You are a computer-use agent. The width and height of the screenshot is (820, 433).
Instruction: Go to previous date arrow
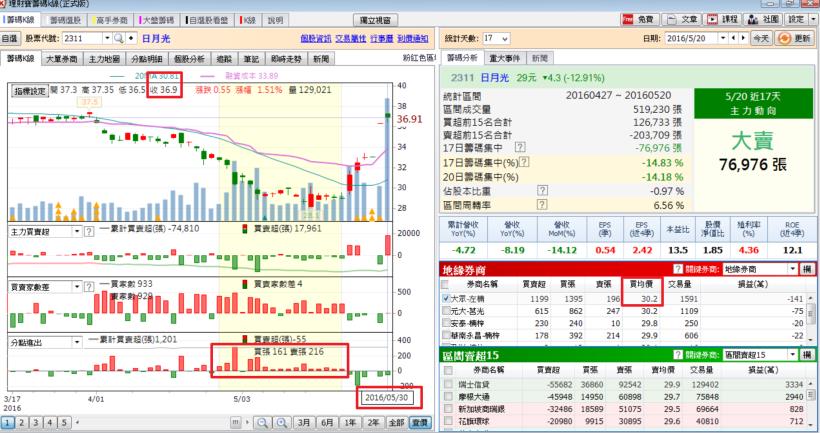tap(733, 38)
